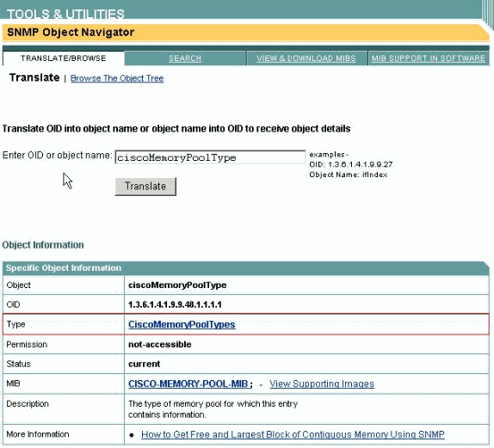Click the SNMP Object Navigator title

tap(71, 32)
